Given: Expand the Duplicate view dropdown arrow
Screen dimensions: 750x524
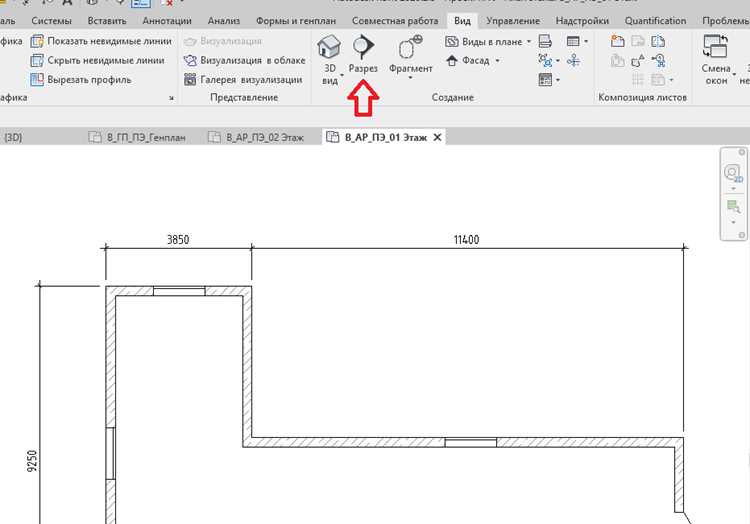Looking at the screenshot, I should (558, 61).
